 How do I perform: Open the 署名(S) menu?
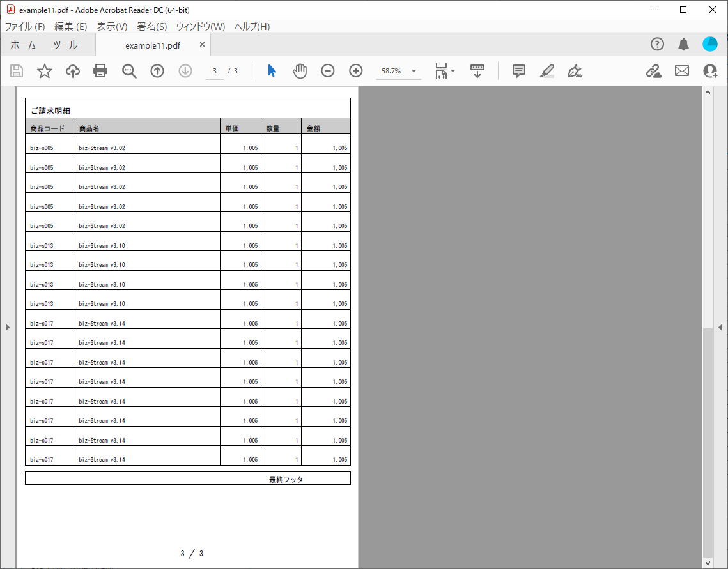point(152,26)
